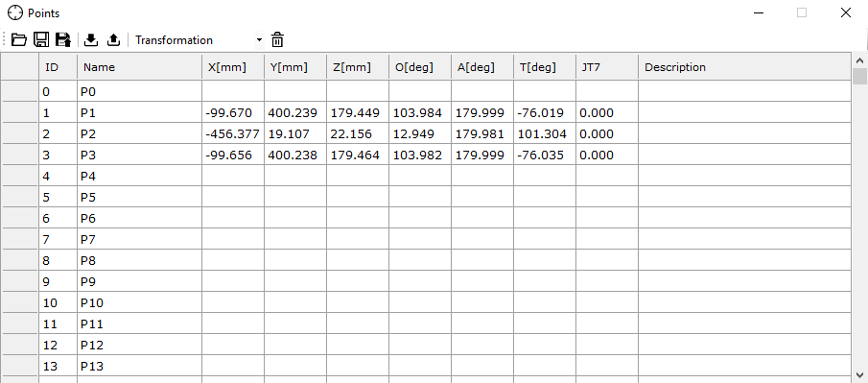The image size is (868, 383).
Task: Click the X[mm] column header
Action: pos(233,67)
